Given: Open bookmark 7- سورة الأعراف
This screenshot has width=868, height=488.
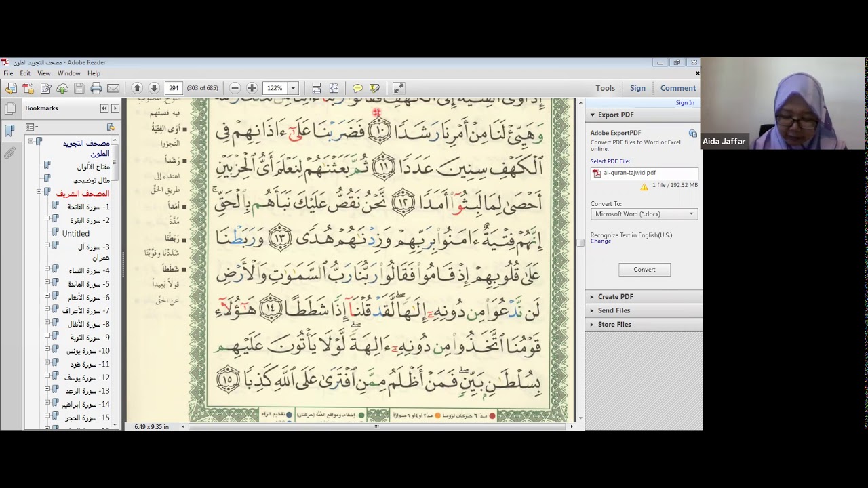Looking at the screenshot, I should (x=86, y=311).
